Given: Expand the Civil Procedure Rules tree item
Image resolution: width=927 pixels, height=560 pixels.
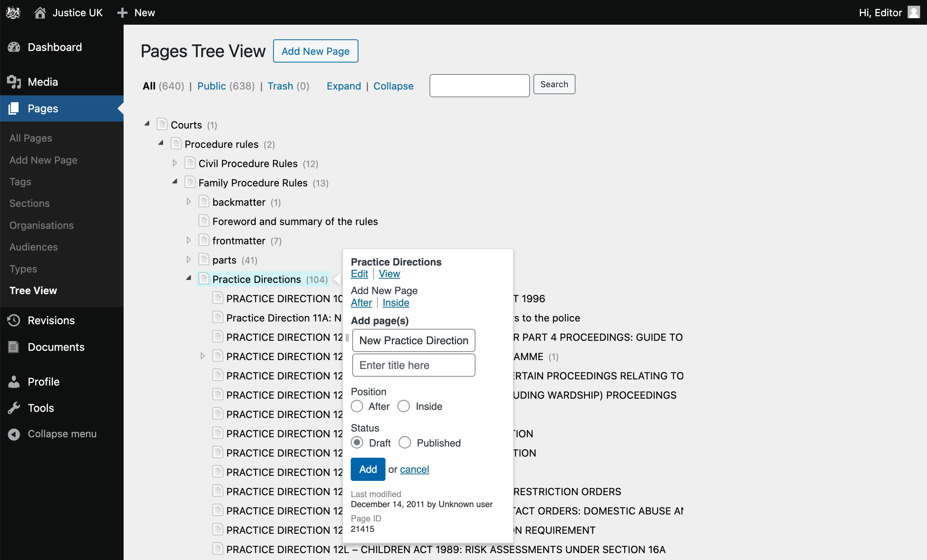Looking at the screenshot, I should [174, 164].
